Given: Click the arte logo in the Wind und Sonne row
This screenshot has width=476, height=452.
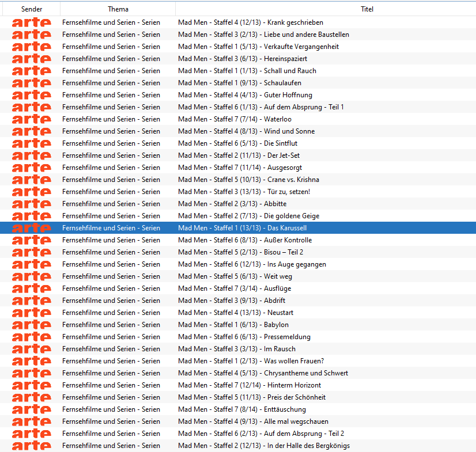Looking at the screenshot, I should (32, 131).
